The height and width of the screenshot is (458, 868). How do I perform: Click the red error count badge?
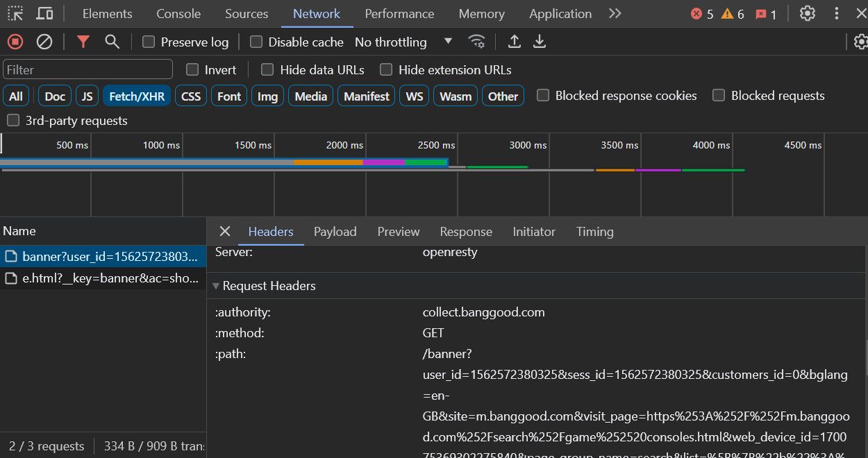702,14
